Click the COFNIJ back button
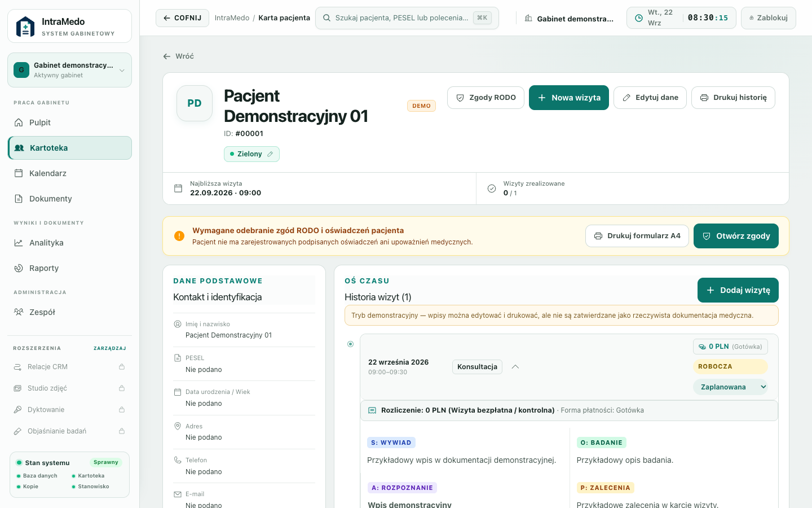The image size is (812, 508). [x=182, y=18]
